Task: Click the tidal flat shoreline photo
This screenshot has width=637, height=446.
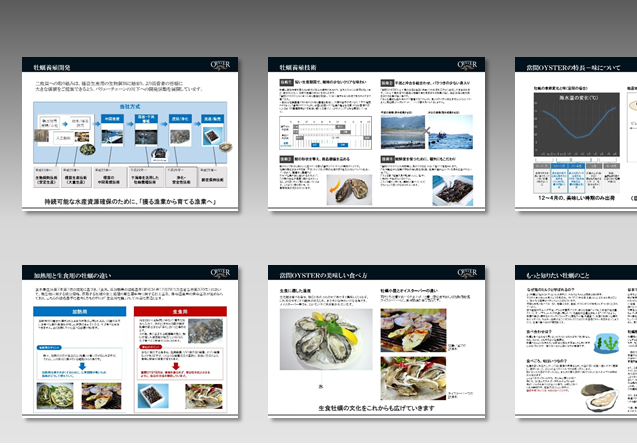Action: [x=403, y=132]
